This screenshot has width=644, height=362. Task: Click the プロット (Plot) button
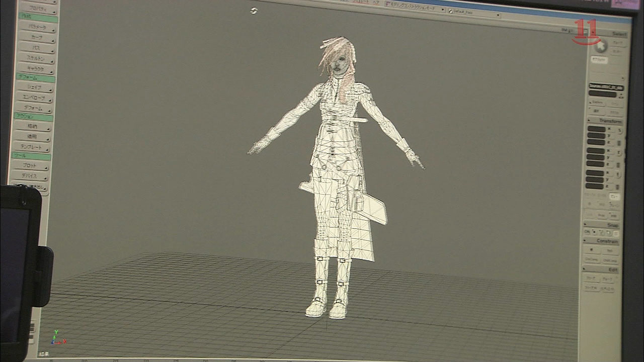tap(31, 166)
